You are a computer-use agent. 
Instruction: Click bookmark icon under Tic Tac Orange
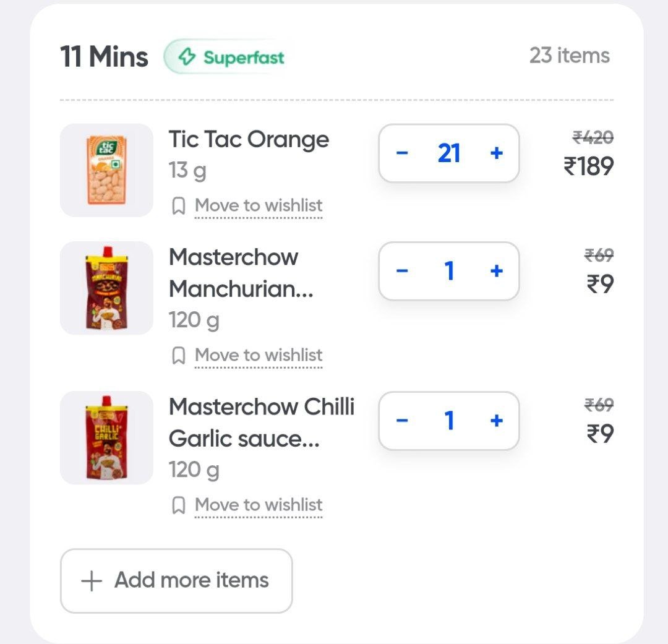click(178, 206)
